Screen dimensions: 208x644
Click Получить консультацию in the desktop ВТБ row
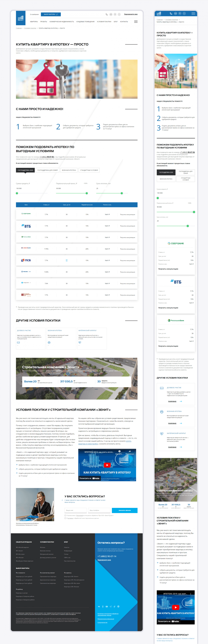tap(127, 226)
